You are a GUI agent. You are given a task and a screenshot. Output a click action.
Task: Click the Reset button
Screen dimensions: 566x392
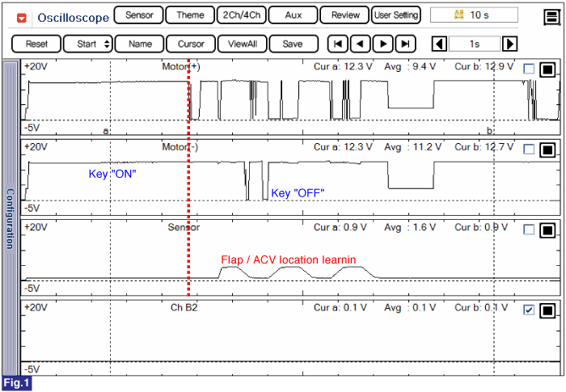pos(36,44)
